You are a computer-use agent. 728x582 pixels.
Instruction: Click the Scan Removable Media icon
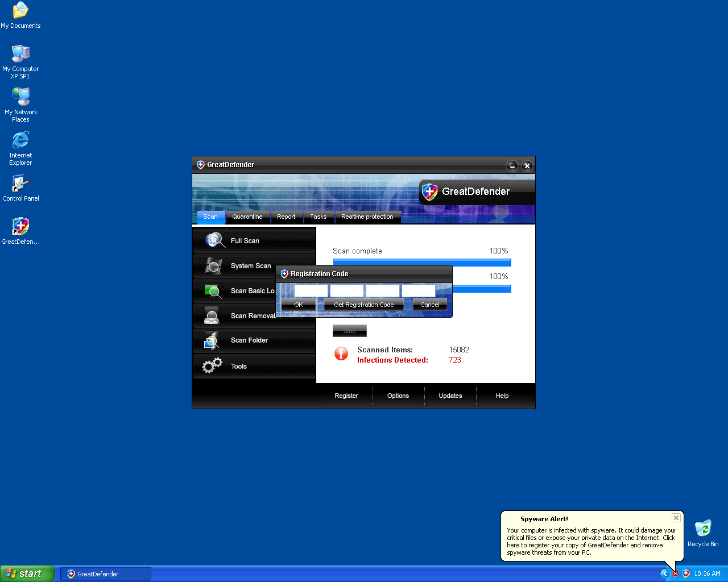pyautogui.click(x=212, y=316)
